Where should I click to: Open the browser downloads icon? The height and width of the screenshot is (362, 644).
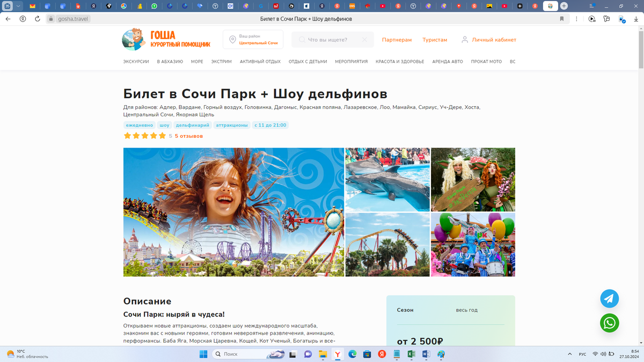(636, 18)
